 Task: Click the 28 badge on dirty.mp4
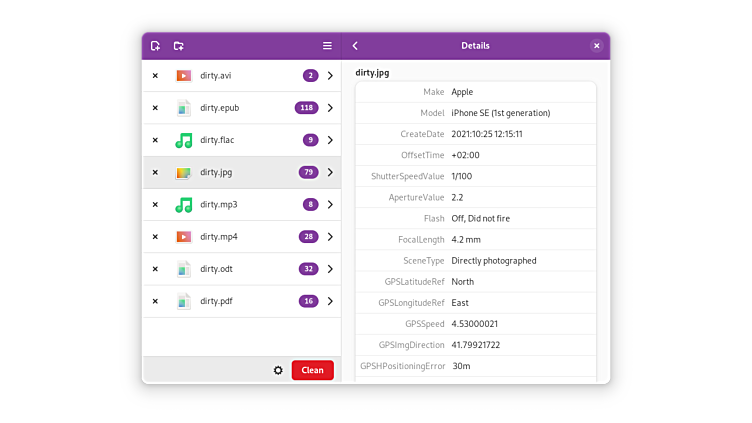pyautogui.click(x=308, y=237)
